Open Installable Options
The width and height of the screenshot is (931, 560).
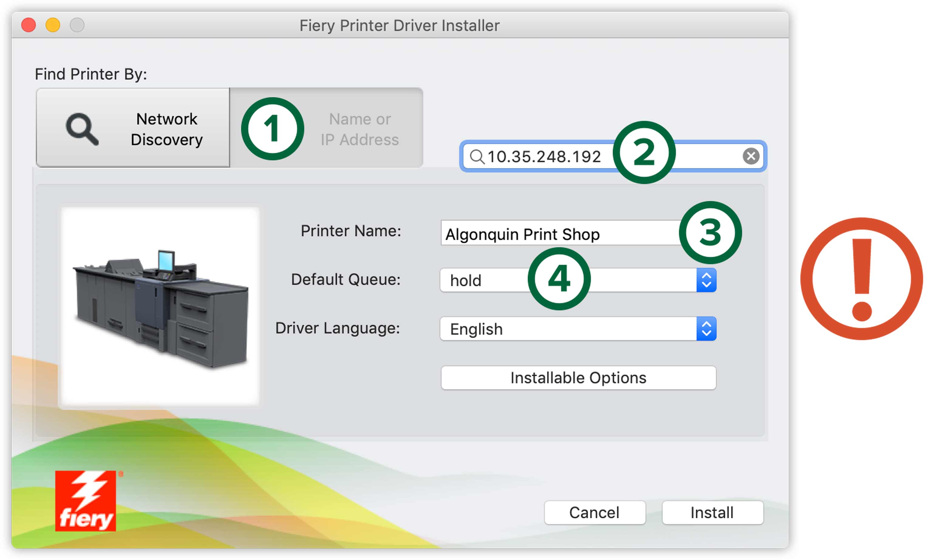[x=578, y=378]
